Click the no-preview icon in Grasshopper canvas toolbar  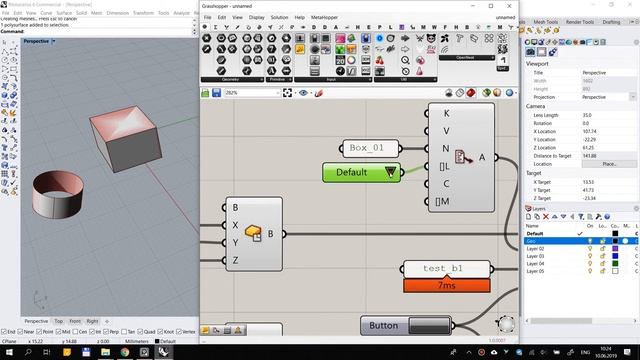[449, 93]
